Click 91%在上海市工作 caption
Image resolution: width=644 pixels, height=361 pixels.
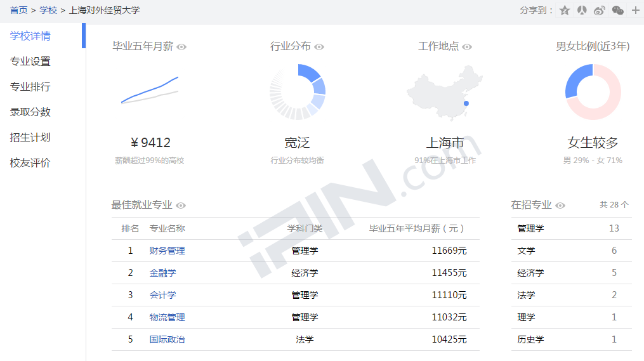coord(445,160)
